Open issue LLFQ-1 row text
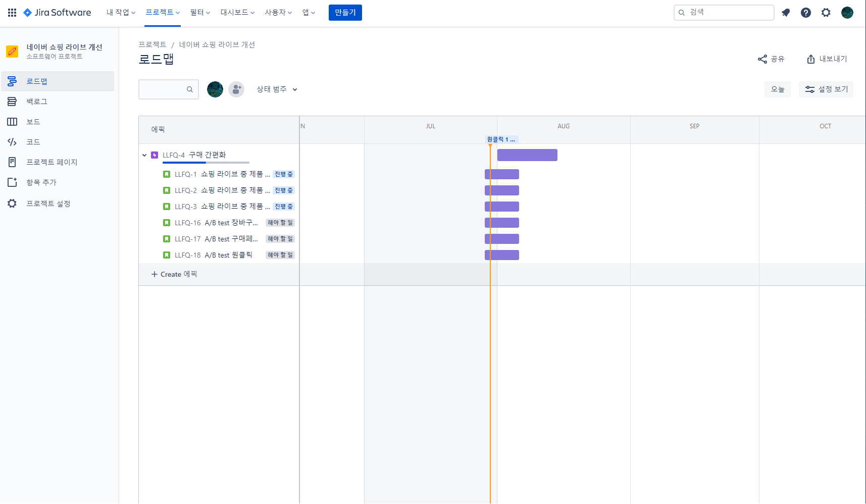 (222, 174)
